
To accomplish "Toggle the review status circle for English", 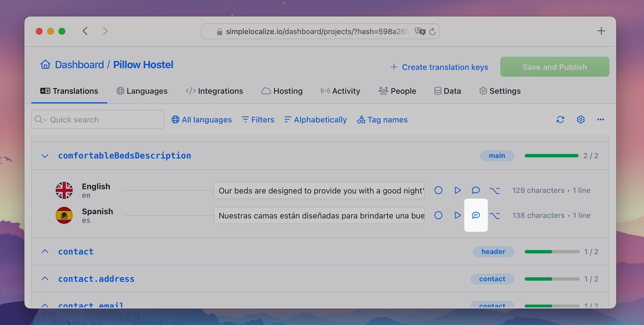I will [x=438, y=190].
